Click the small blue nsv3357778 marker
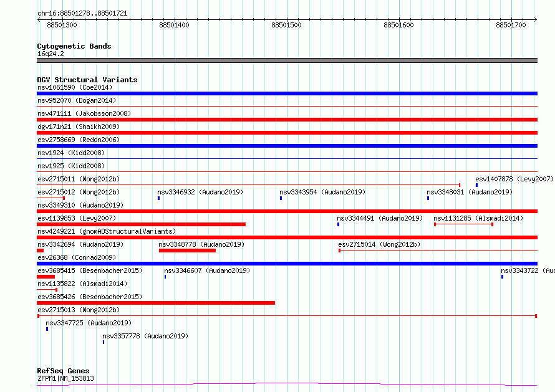This screenshot has width=555, height=392. tap(104, 342)
